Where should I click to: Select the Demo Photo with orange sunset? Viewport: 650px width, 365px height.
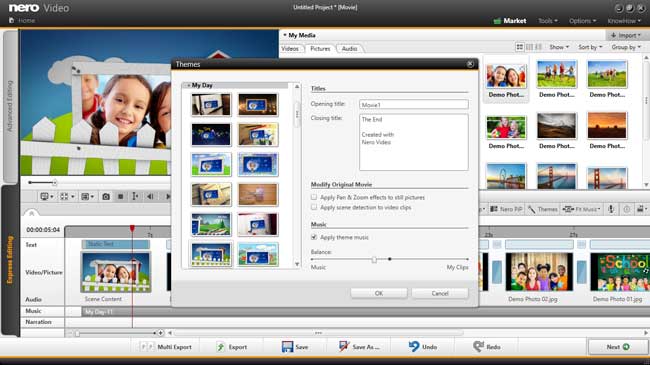pyautogui.click(x=607, y=125)
